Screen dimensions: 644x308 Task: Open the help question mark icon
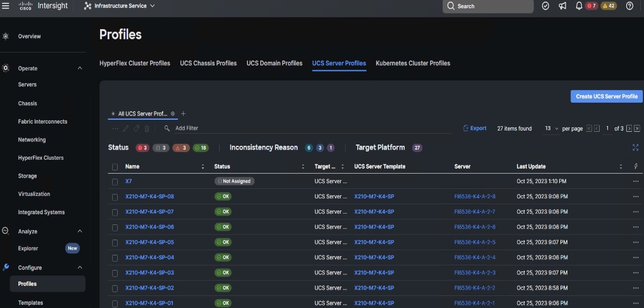click(x=629, y=6)
